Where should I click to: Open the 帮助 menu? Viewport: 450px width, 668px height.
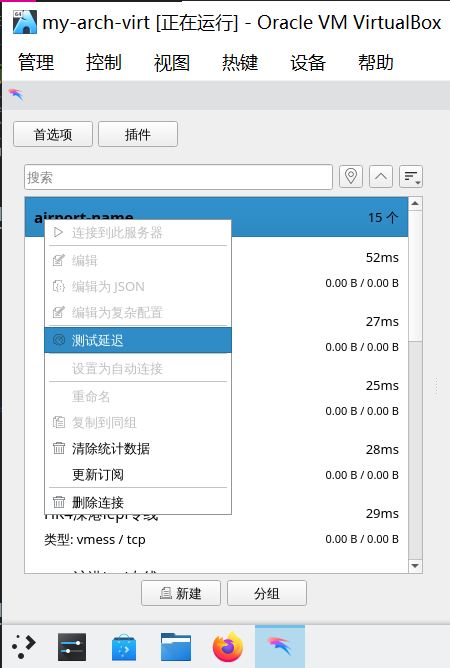pos(375,63)
